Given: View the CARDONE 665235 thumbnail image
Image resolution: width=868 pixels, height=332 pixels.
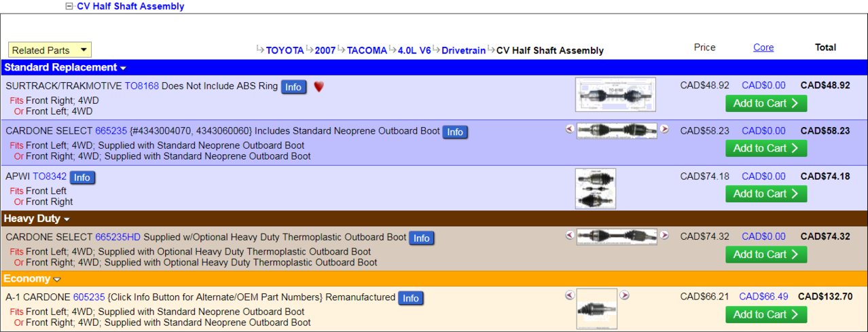Looking at the screenshot, I should [617, 130].
